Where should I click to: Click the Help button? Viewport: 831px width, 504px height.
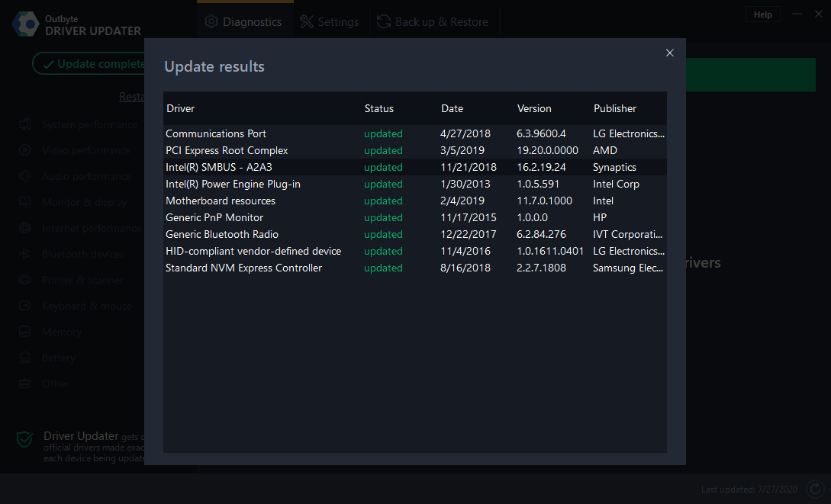point(762,13)
